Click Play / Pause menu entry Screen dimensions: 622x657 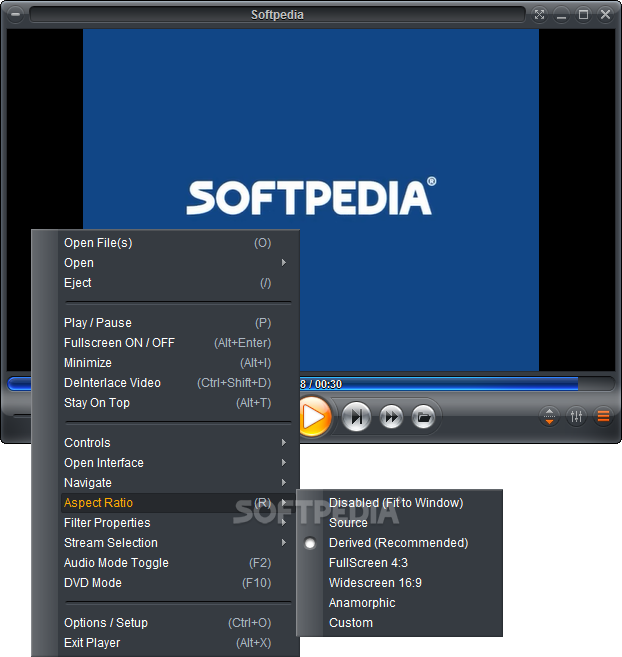point(178,323)
